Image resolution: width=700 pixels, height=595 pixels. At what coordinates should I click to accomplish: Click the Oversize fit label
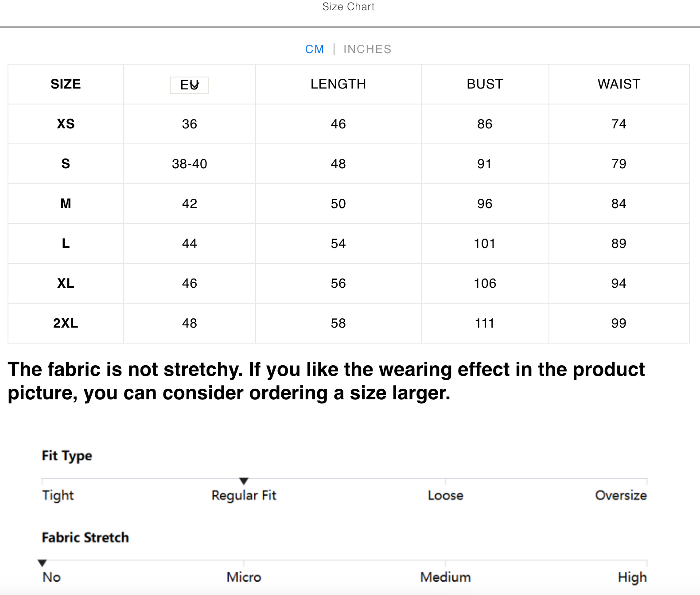pyautogui.click(x=621, y=495)
